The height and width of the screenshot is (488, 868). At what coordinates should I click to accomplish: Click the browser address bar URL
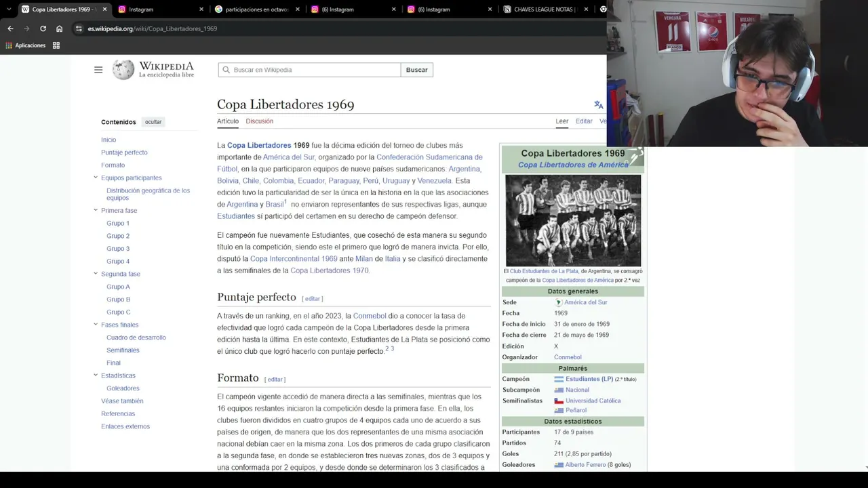[153, 28]
